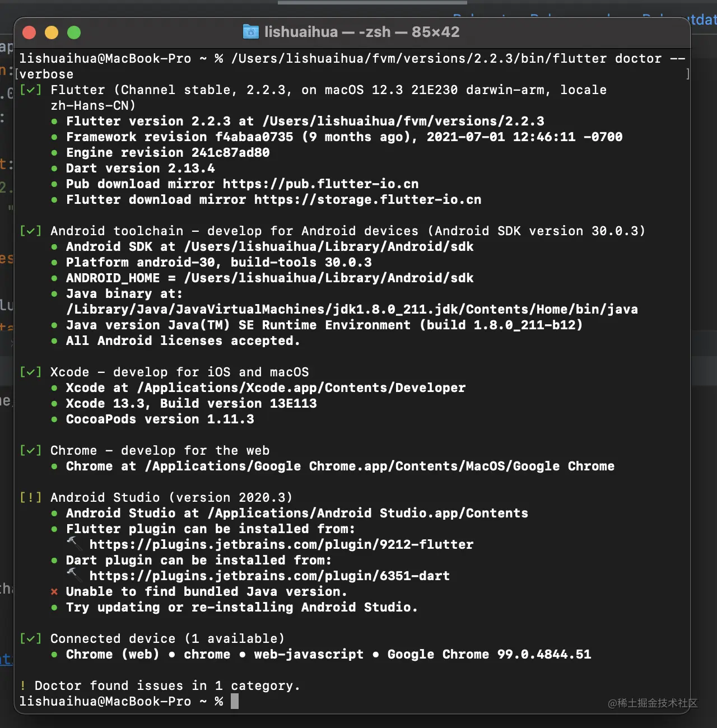Click the yellow minimize window button
The image size is (717, 728).
click(52, 32)
